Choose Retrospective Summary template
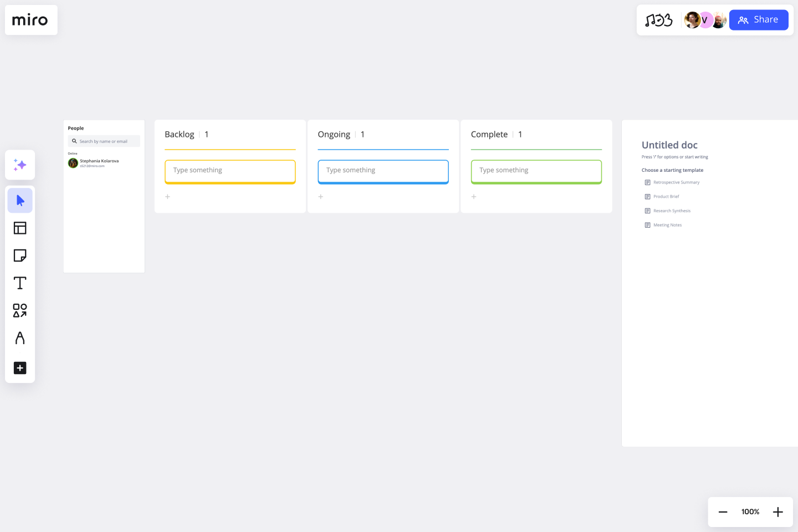This screenshot has height=532, width=798. (x=672, y=182)
